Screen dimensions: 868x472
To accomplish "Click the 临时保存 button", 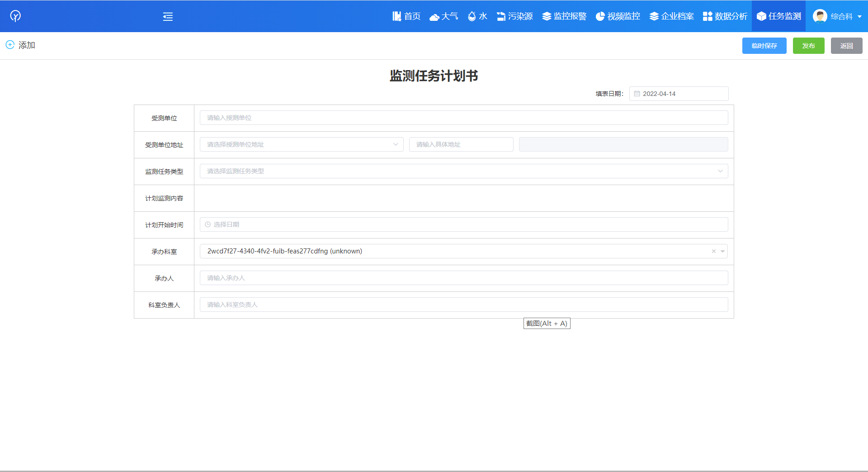I will [x=764, y=46].
